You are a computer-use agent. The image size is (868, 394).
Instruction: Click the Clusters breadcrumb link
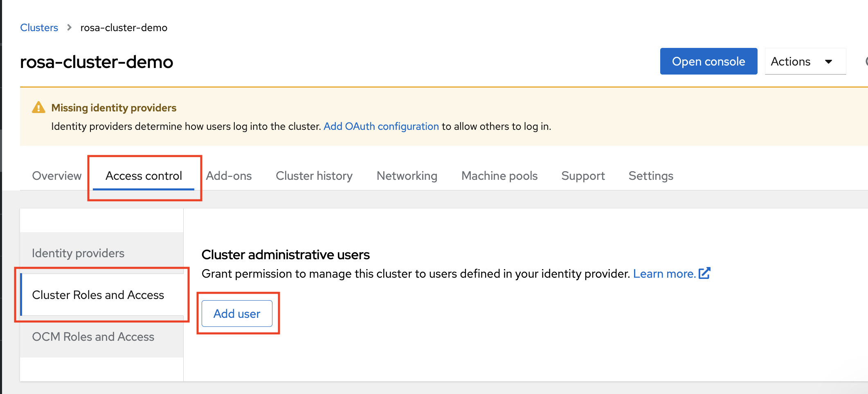[x=39, y=27]
